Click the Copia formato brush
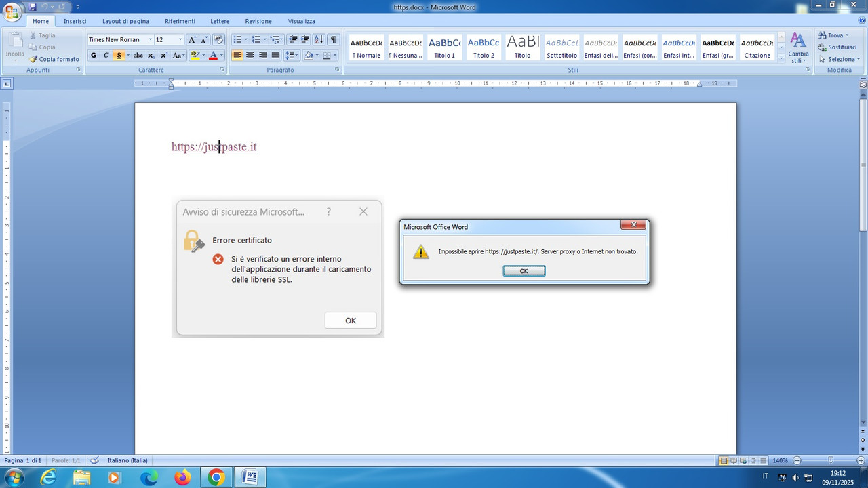The width and height of the screenshot is (868, 488). [54, 59]
